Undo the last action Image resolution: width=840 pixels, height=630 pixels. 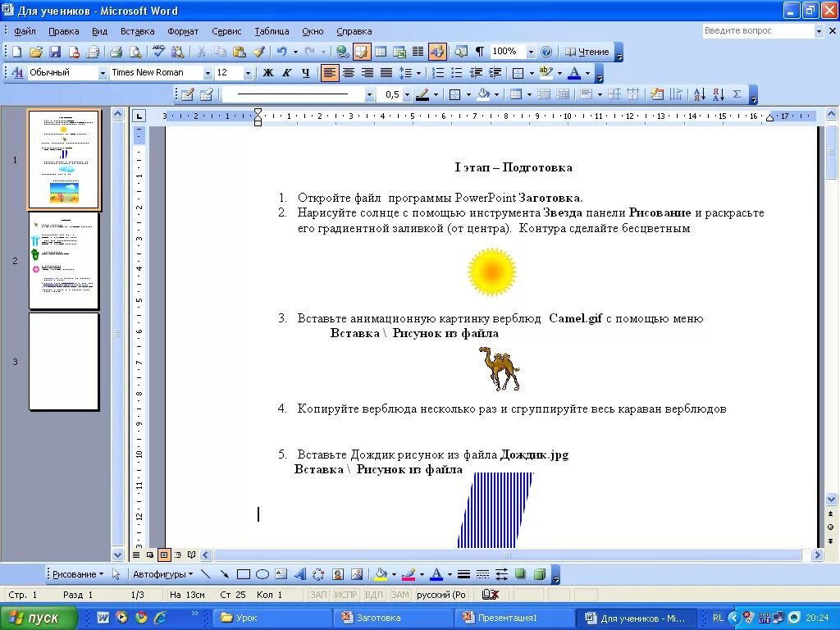[282, 52]
